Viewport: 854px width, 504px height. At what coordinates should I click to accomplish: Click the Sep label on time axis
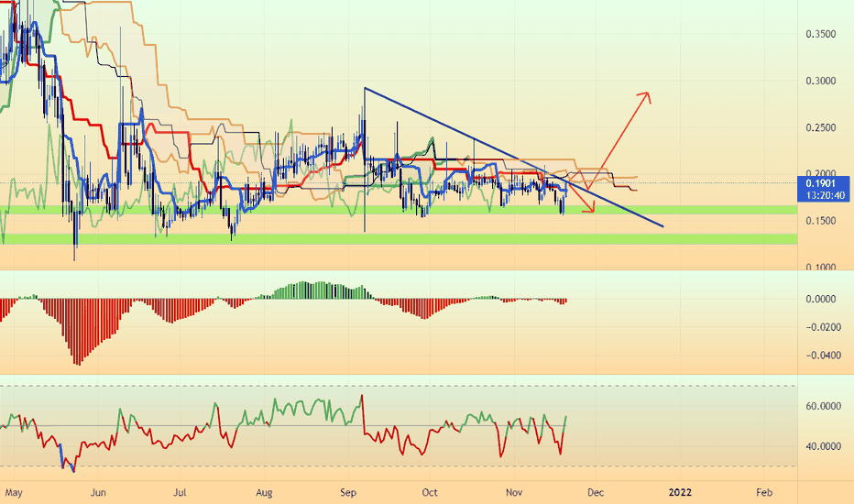pos(348,493)
